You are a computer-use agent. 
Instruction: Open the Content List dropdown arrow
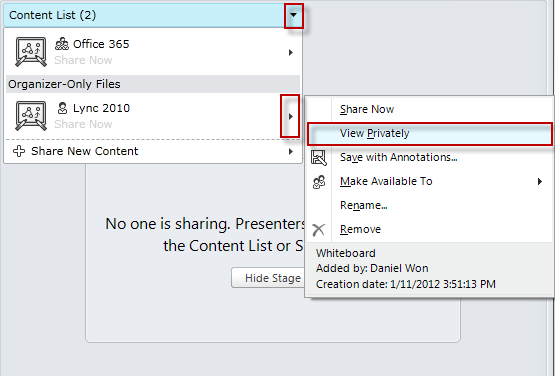pyautogui.click(x=293, y=16)
